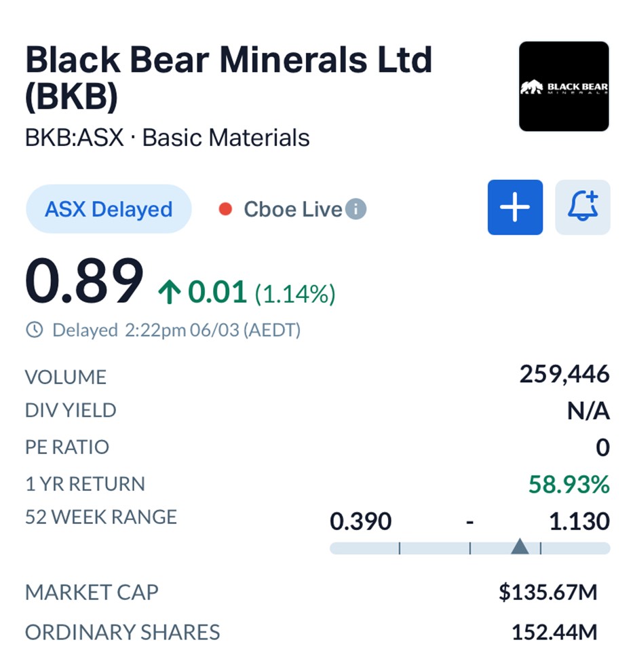Click the 0.89 share price
Screen dimensions: 635x672
tap(84, 282)
